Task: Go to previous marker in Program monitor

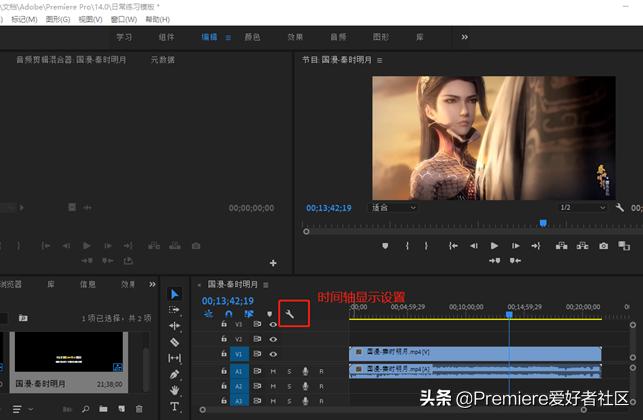Action: point(515,260)
